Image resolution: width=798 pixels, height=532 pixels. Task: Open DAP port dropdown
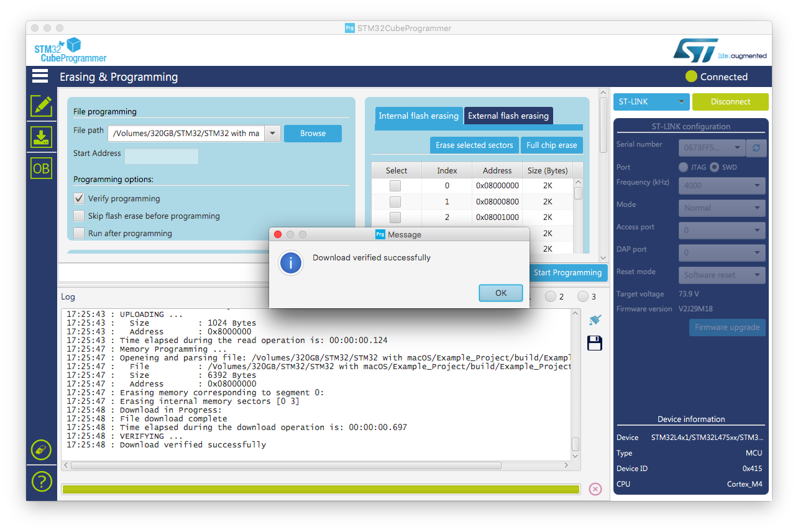coord(722,252)
